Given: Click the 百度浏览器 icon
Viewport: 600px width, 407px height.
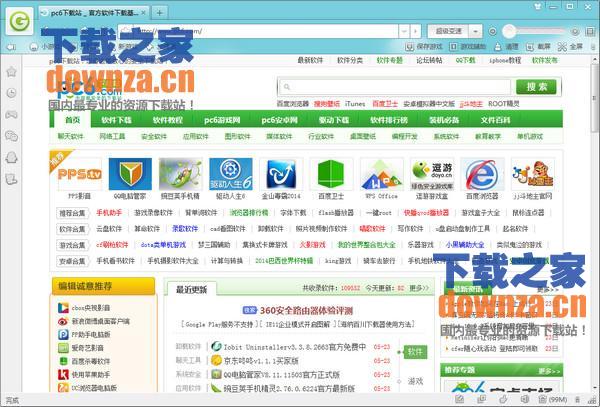Looking at the screenshot, I should 482,174.
